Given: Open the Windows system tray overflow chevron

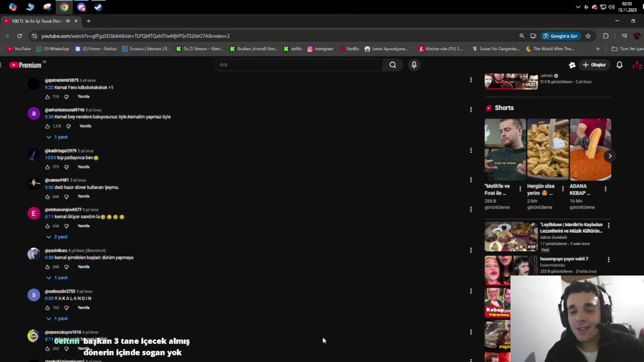Looking at the screenshot, I should pos(578,7).
